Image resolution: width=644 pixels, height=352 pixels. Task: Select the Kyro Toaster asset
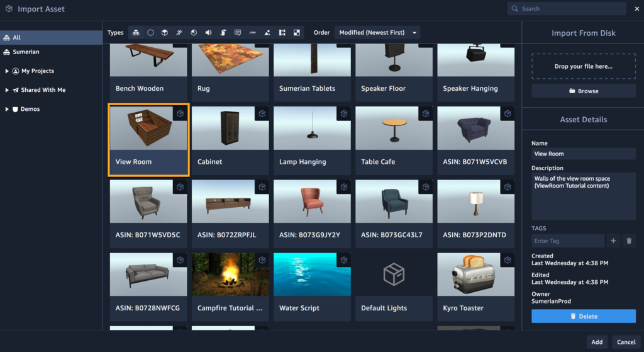pyautogui.click(x=475, y=287)
